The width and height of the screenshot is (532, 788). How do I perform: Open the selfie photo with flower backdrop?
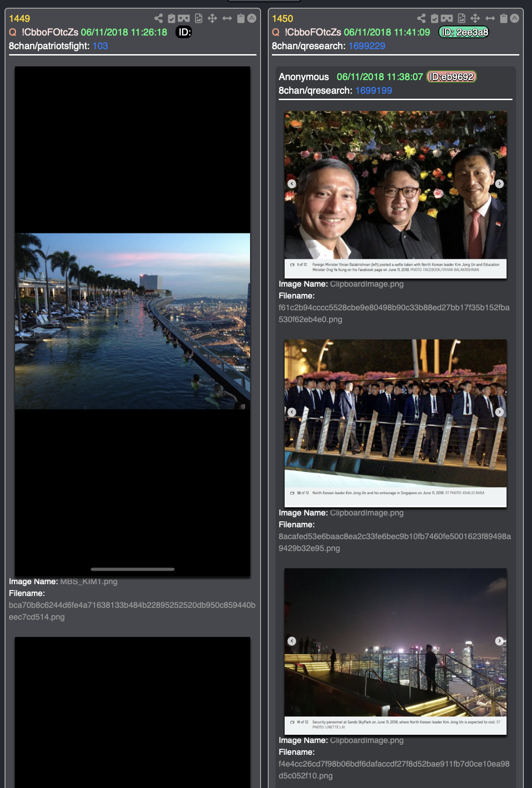tap(396, 195)
